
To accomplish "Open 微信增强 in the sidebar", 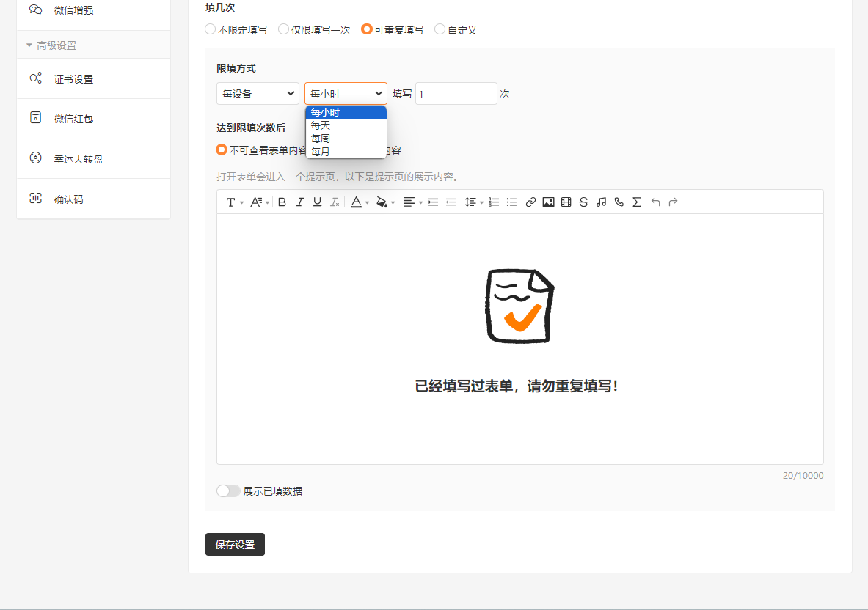I will (x=94, y=10).
